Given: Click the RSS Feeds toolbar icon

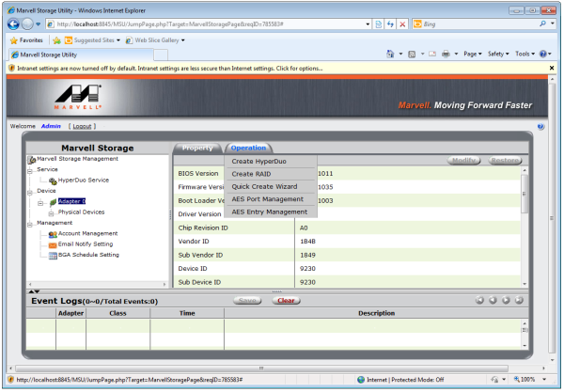Looking at the screenshot, I should [412, 54].
